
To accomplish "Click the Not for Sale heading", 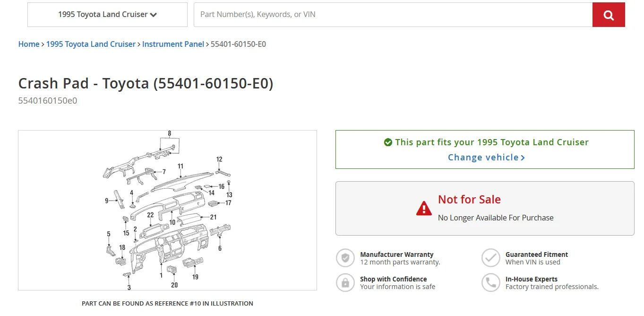I will pos(469,200).
